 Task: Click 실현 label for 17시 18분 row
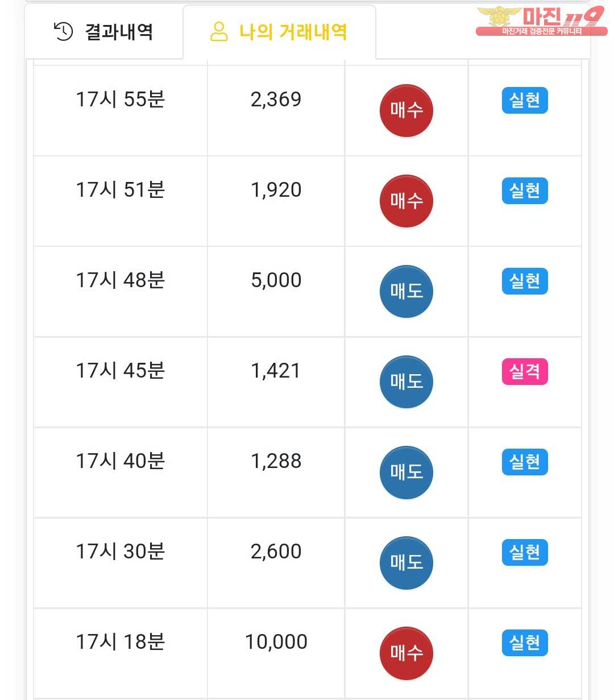pos(525,643)
